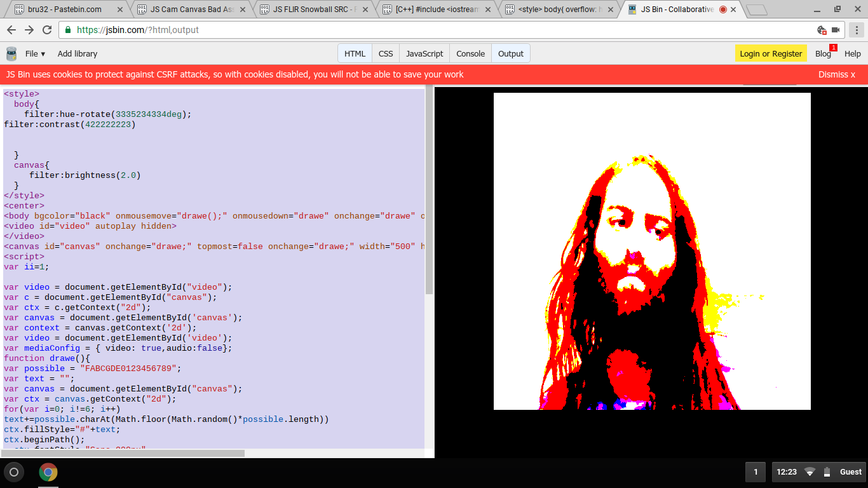The height and width of the screenshot is (488, 868).
Task: Click the Wi-Fi icon in status tray
Action: tap(810, 472)
